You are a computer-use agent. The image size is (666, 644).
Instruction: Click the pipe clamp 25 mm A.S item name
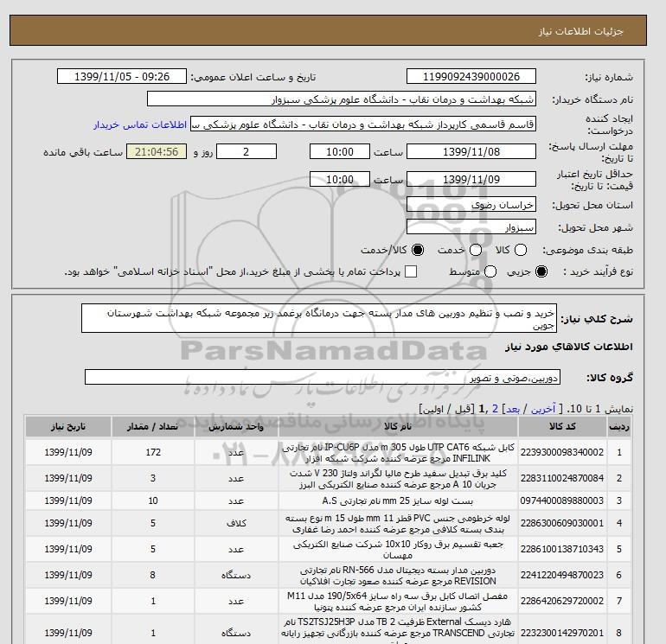[x=398, y=501]
